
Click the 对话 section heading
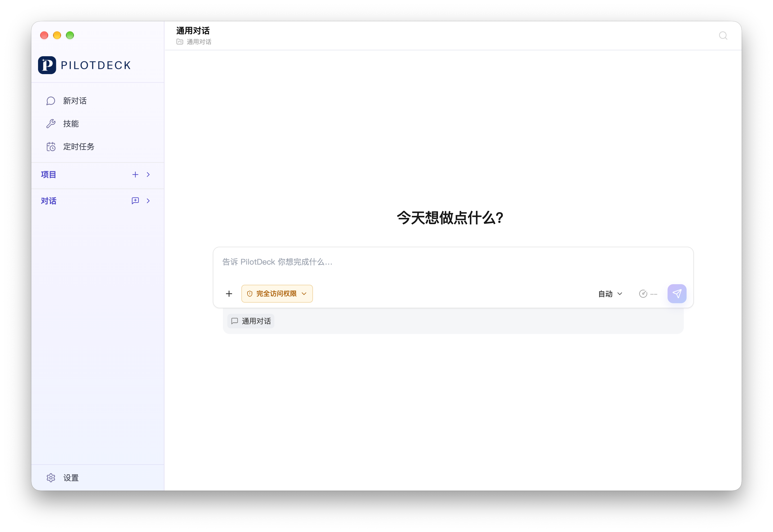[x=48, y=201]
